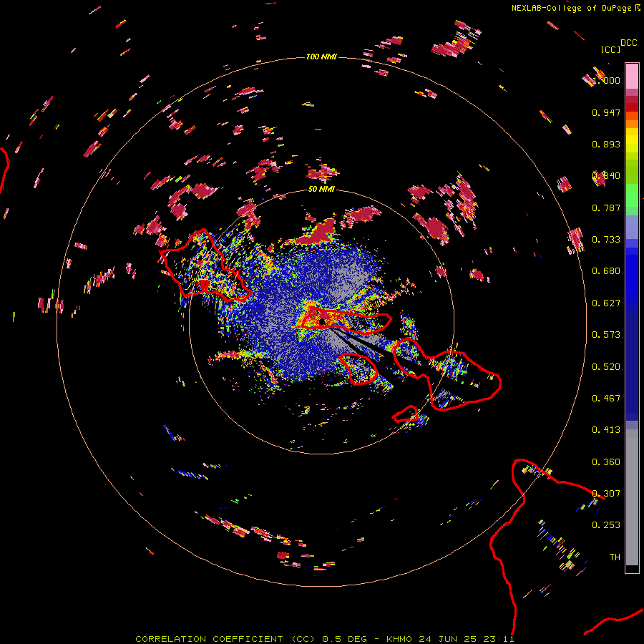Click the 0.893 color scale value
This screenshot has height=644, width=644.
pyautogui.click(x=606, y=144)
